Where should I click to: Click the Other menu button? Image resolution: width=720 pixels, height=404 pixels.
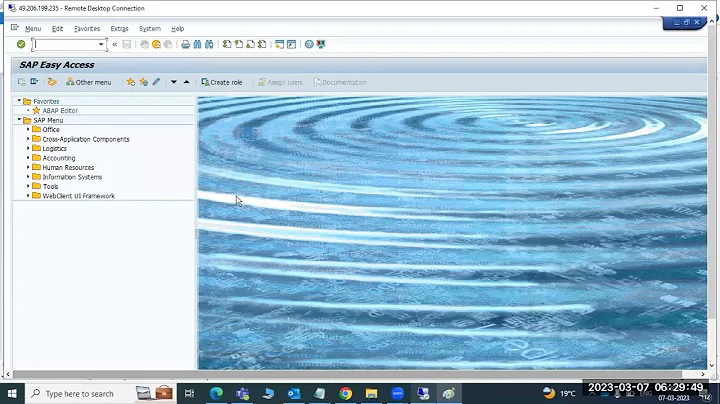(89, 82)
